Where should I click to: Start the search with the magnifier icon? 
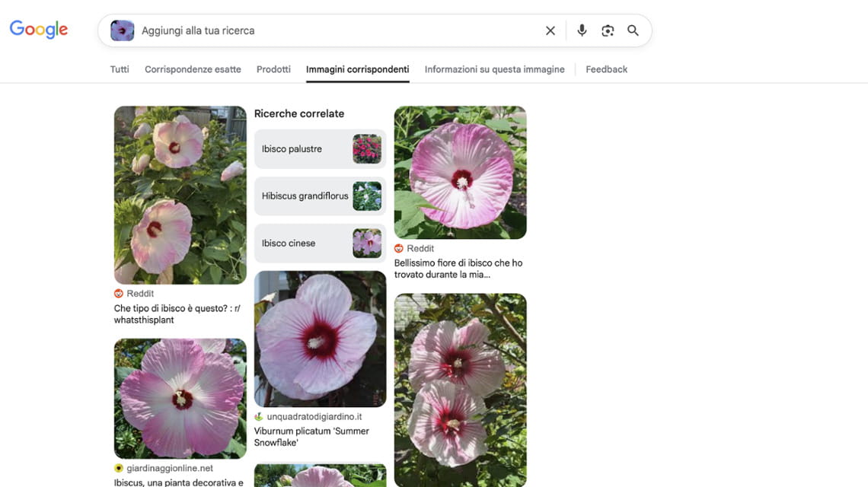(x=633, y=30)
